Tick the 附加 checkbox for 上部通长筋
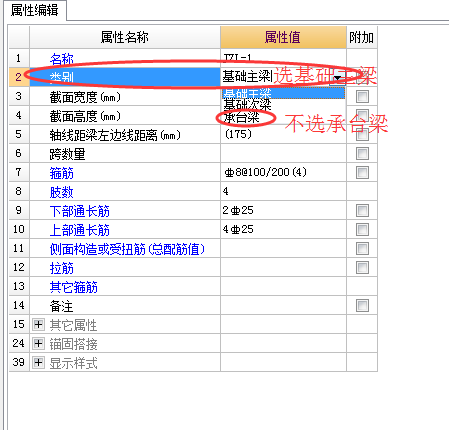449x430 pixels. pos(362,230)
